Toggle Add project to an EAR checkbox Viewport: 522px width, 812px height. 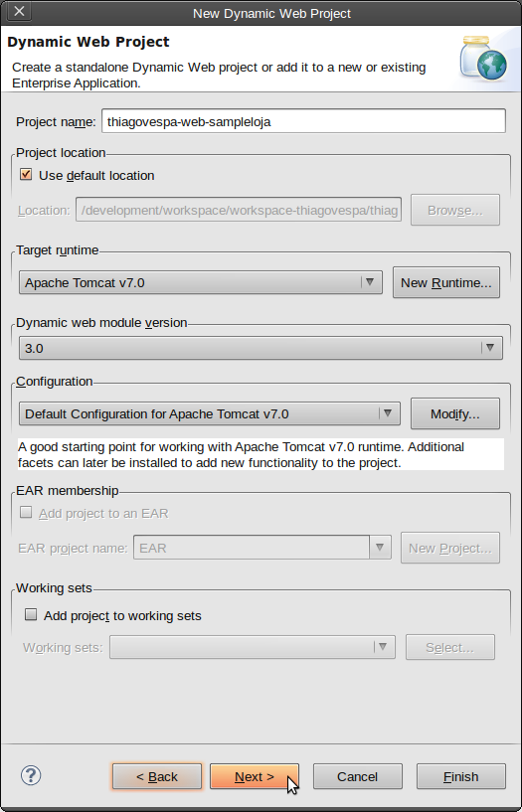click(26, 513)
